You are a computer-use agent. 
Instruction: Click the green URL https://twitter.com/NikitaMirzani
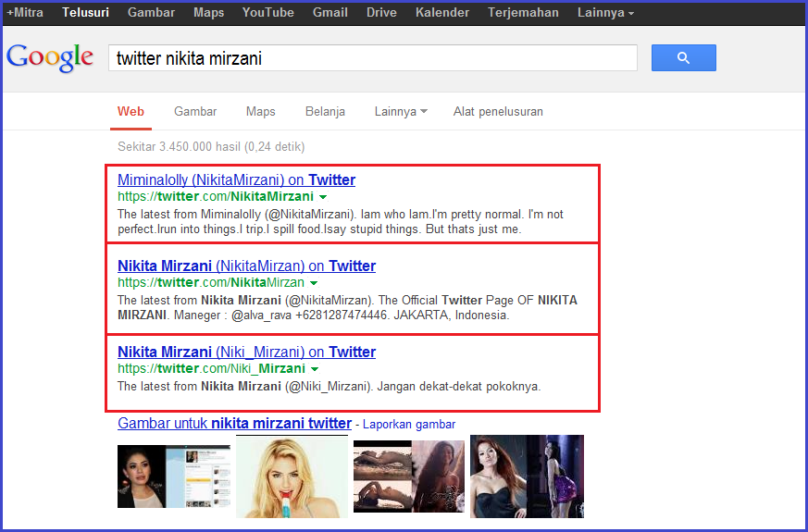point(216,197)
